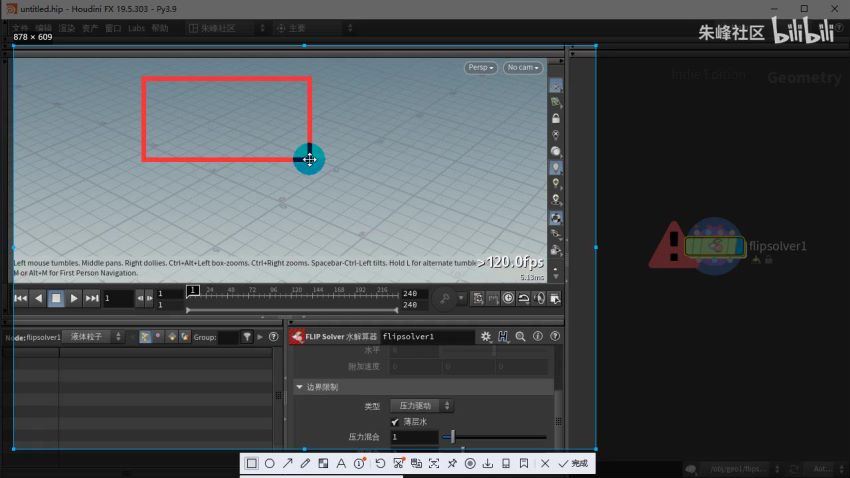Screen dimensions: 850x478
Task: Select mosaic blur tool in screenshot toolbar
Action: (x=323, y=463)
